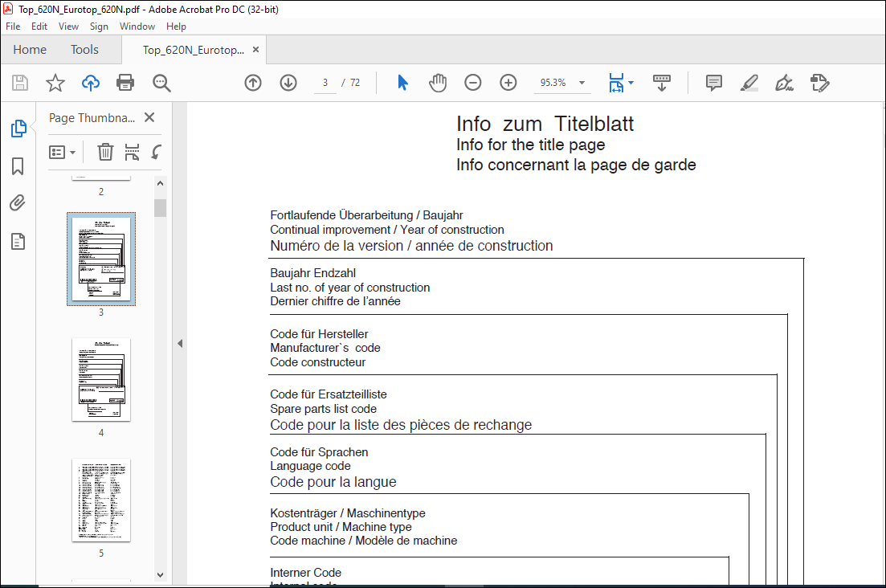Screen dimensions: 886x588
Task: Click the text 'Product unit / Machine type'
Action: pos(341,527)
